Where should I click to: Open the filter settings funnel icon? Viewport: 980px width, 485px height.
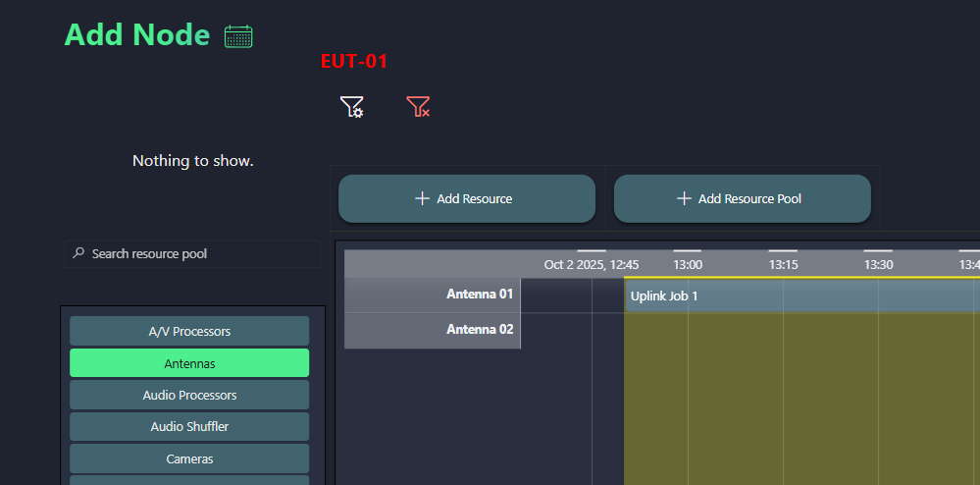(x=351, y=107)
